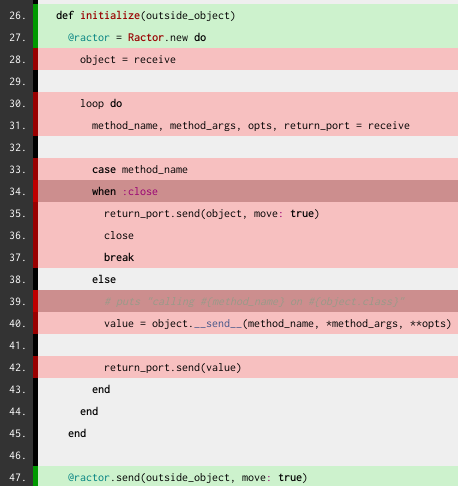Select the 'break' statement line
This screenshot has width=458, height=486.
pos(248,257)
